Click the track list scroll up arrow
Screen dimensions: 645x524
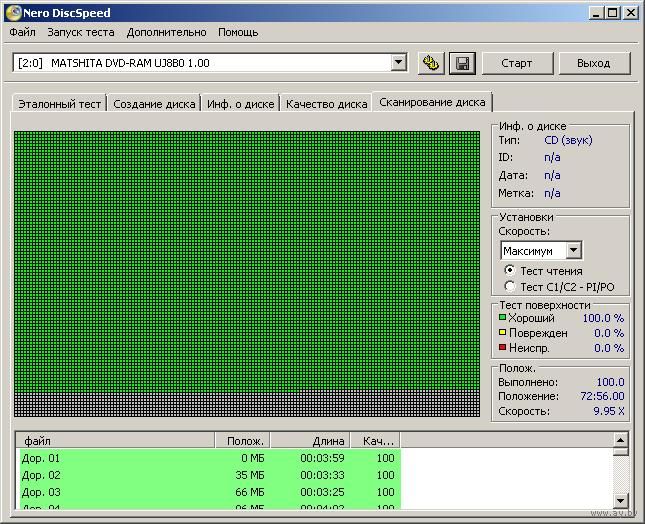coord(620,441)
